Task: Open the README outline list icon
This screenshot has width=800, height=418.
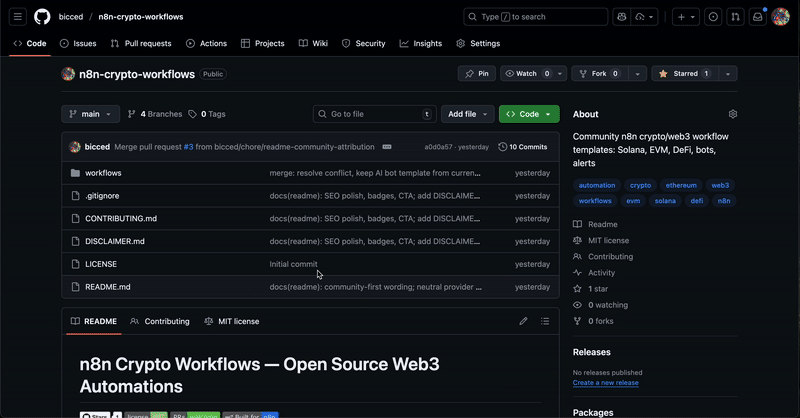Action: tap(545, 321)
